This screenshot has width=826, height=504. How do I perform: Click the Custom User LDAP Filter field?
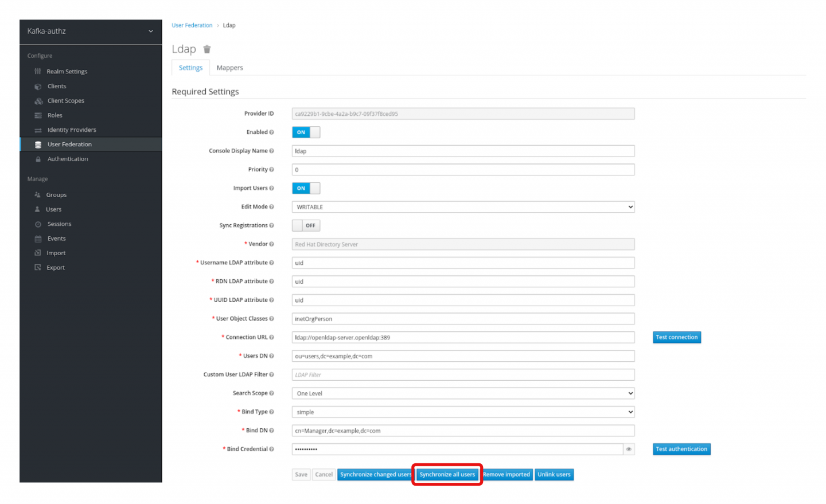click(x=463, y=375)
